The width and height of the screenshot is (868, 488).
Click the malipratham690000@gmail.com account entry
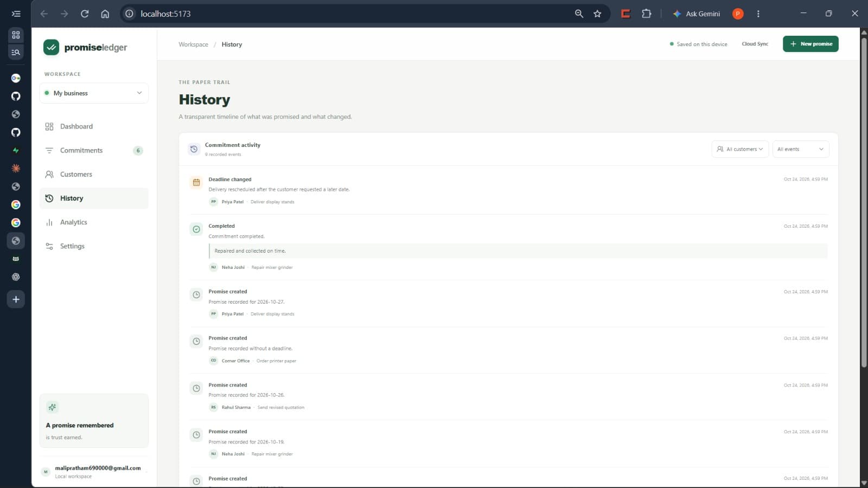coord(94,472)
